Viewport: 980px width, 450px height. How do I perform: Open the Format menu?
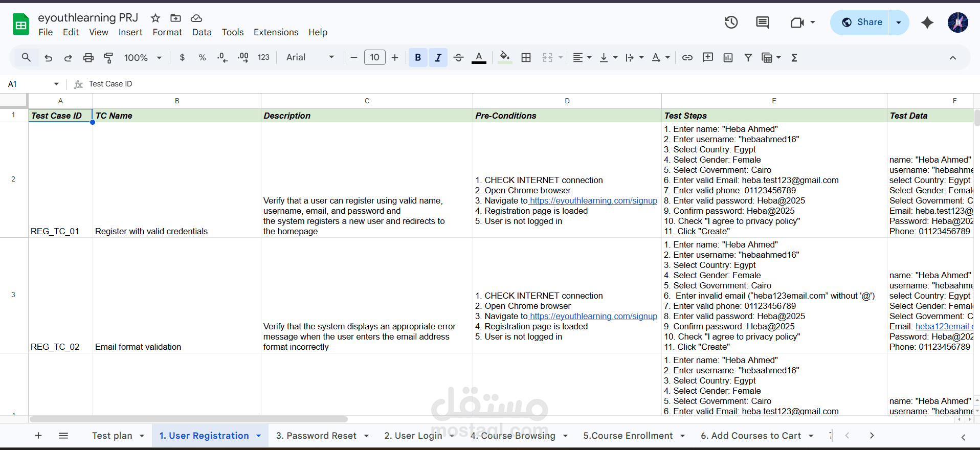pos(167,32)
